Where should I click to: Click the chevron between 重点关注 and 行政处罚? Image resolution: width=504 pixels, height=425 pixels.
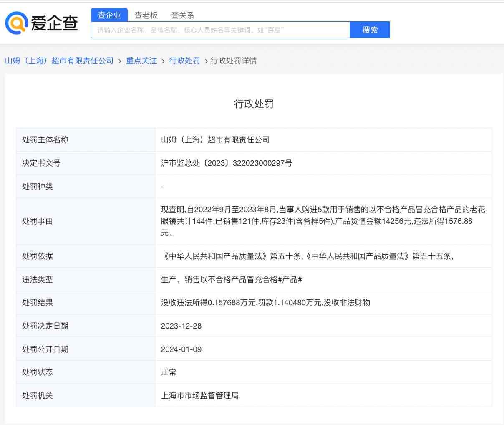point(163,61)
